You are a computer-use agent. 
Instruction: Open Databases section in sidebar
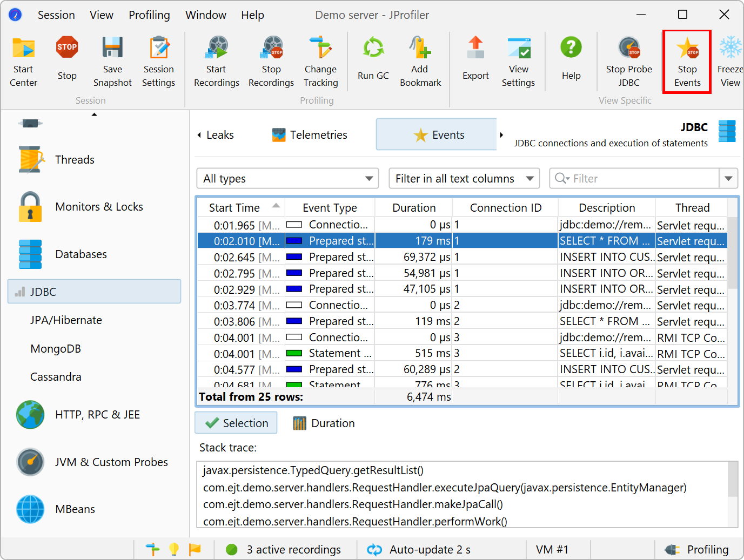(x=62, y=254)
